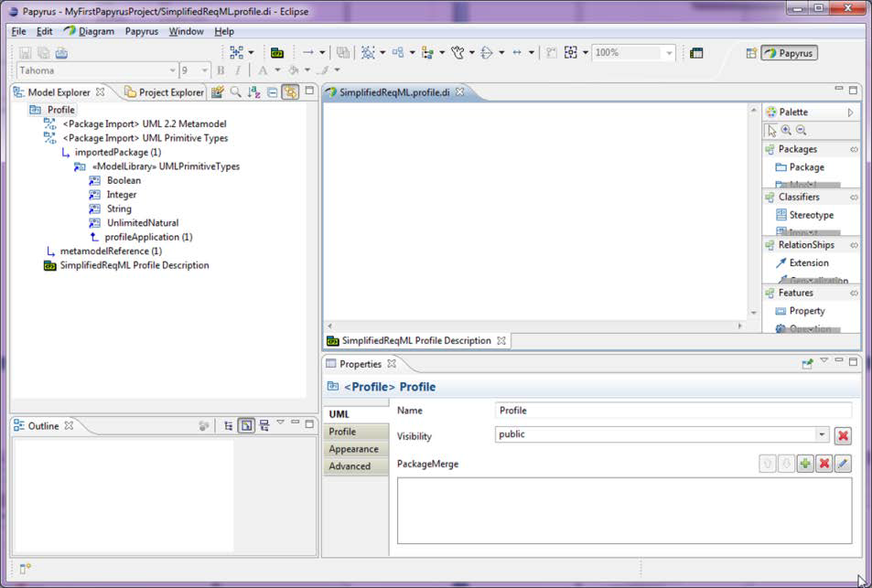Open the Window menu
This screenshot has height=588, width=872.
tap(187, 32)
